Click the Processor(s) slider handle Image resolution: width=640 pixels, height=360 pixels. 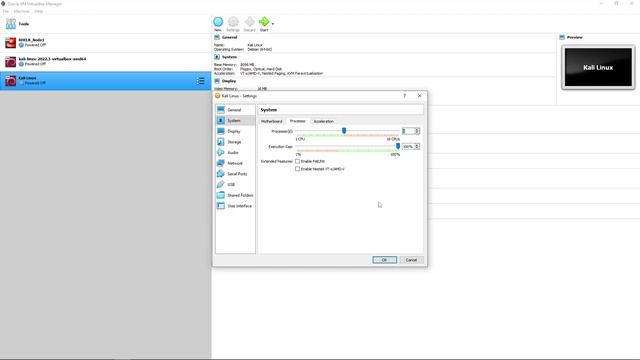[344, 131]
